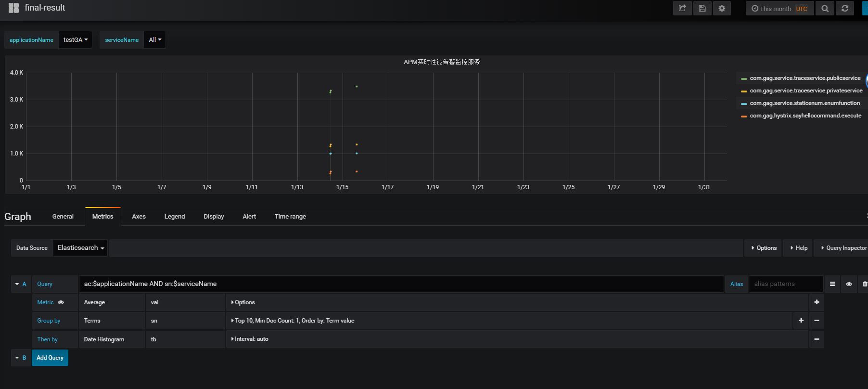Switch to the Alert tab
The height and width of the screenshot is (389, 868).
[249, 217]
